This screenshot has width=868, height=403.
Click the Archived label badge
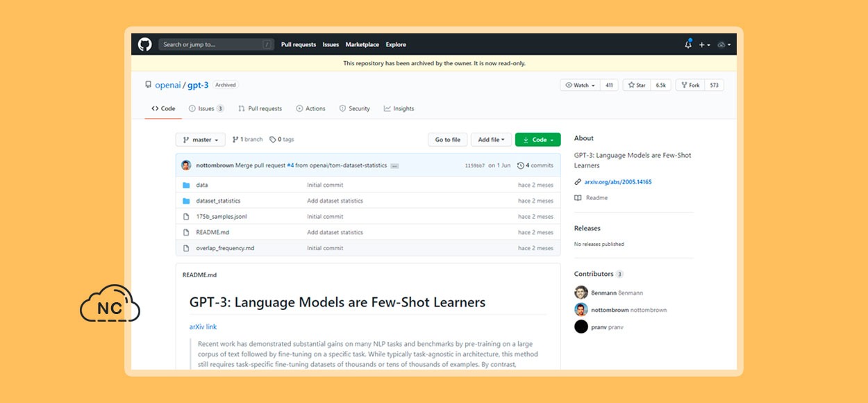[x=226, y=85]
